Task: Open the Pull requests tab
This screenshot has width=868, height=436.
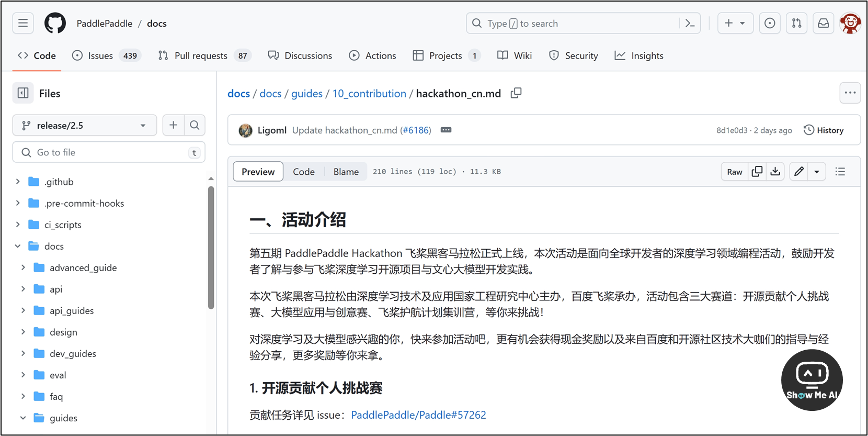Action: [204, 55]
